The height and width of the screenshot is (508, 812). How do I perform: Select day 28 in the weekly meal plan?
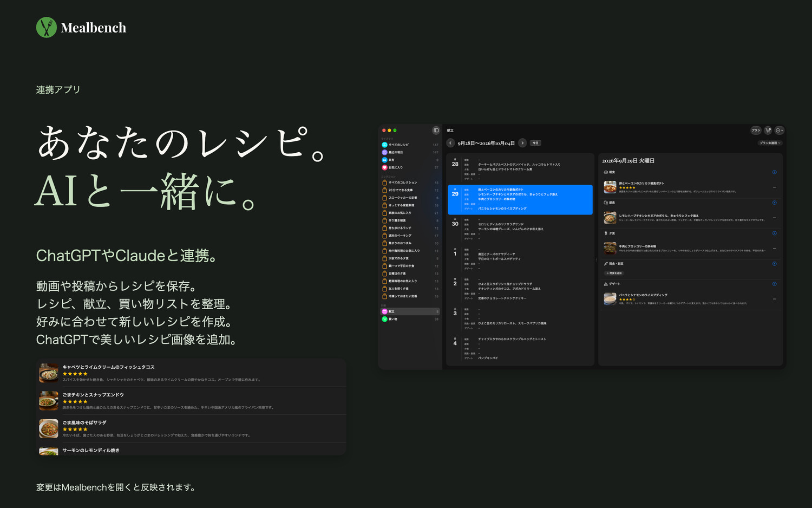coord(520,169)
